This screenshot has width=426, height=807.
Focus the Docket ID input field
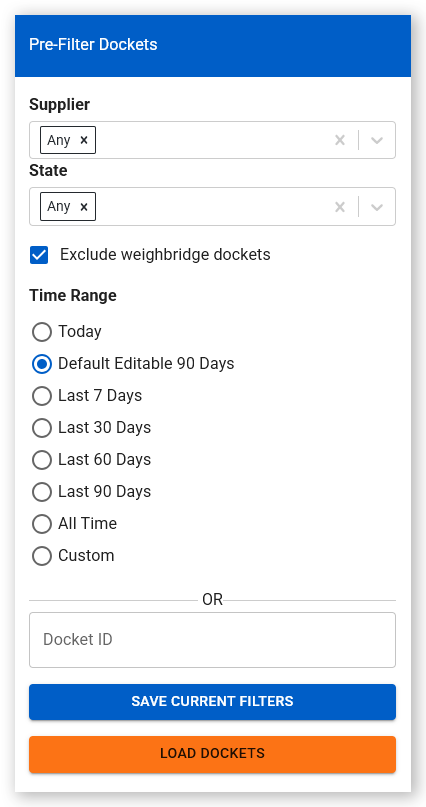click(212, 640)
